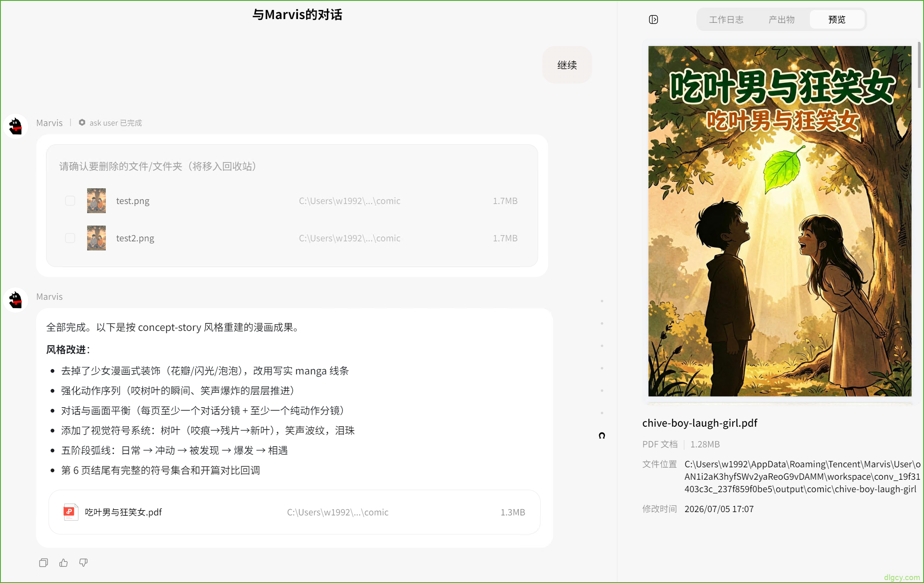Click the Marvis avatar beside ask user

pyautogui.click(x=16, y=126)
